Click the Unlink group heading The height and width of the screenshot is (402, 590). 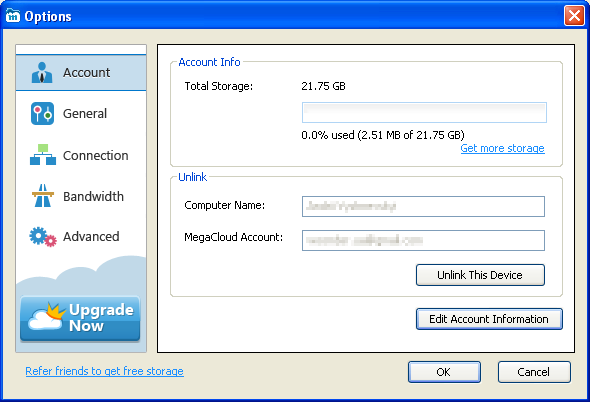click(x=192, y=177)
